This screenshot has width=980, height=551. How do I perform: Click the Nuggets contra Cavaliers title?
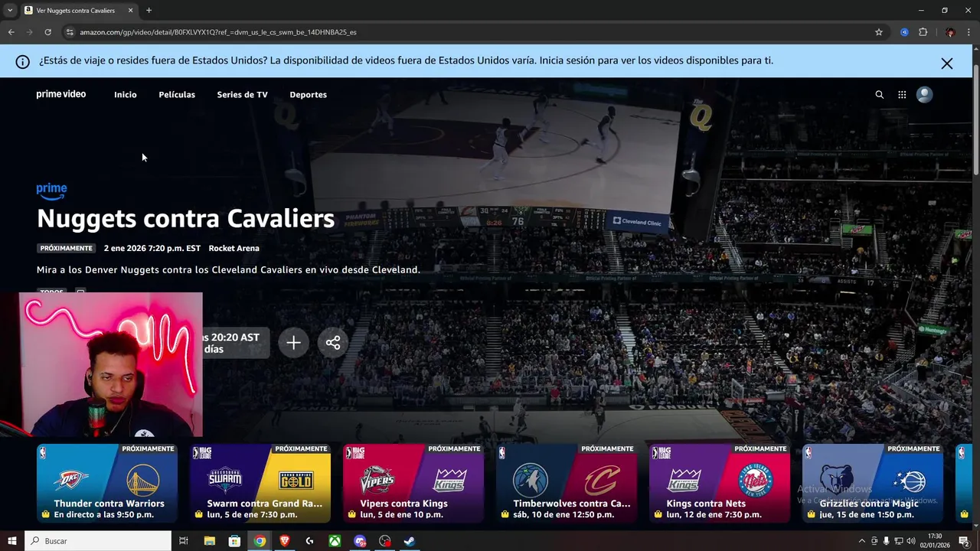point(185,219)
